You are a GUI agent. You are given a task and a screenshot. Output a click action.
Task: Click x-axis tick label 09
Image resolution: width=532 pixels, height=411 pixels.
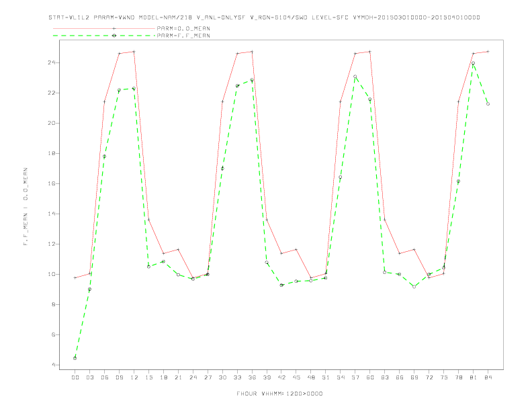pyautogui.click(x=119, y=377)
